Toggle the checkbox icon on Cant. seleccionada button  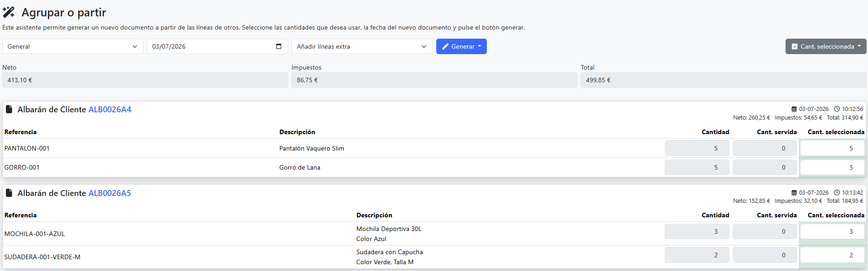(x=795, y=46)
